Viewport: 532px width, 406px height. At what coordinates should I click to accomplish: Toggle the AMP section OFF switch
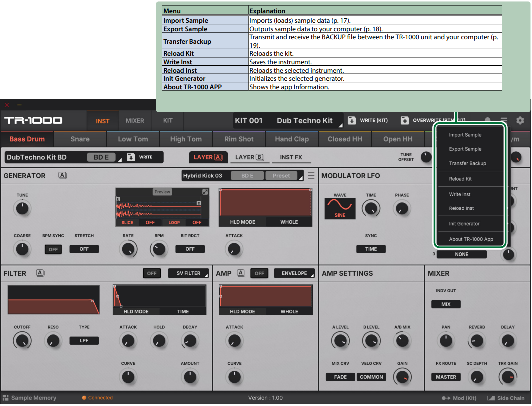(259, 273)
